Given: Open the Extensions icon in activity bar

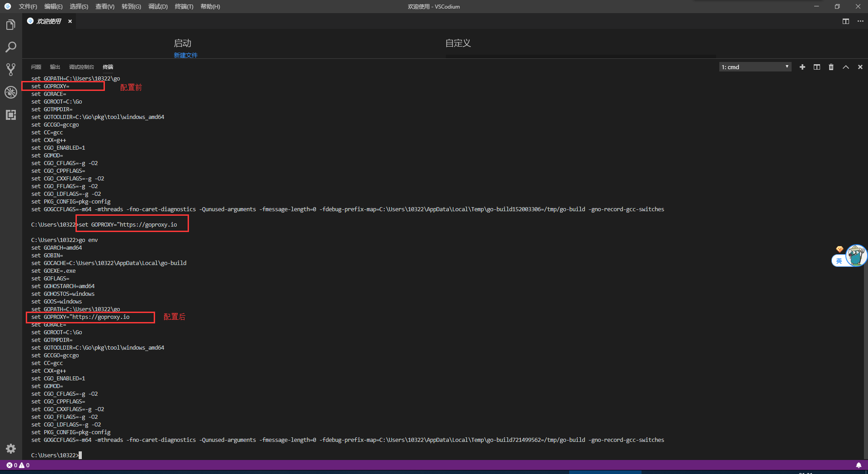Looking at the screenshot, I should click(x=11, y=115).
